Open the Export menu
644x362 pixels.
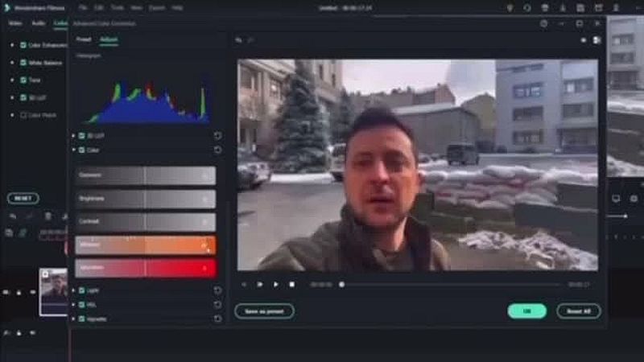pyautogui.click(x=157, y=8)
